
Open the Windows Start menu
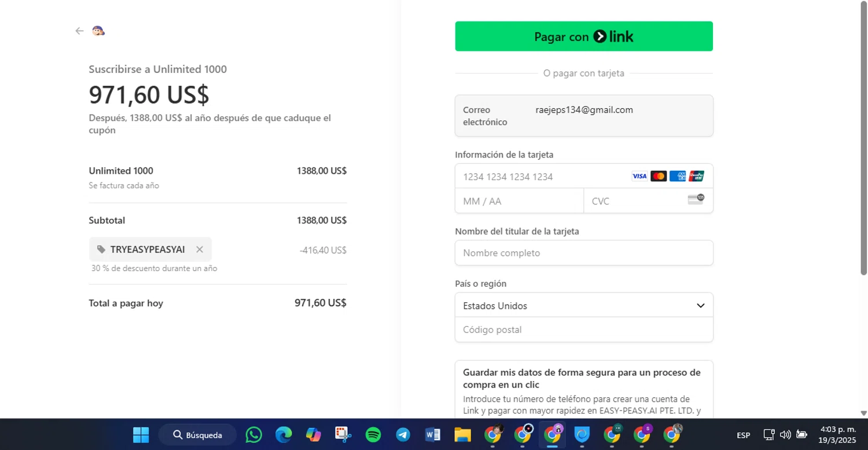(141, 434)
